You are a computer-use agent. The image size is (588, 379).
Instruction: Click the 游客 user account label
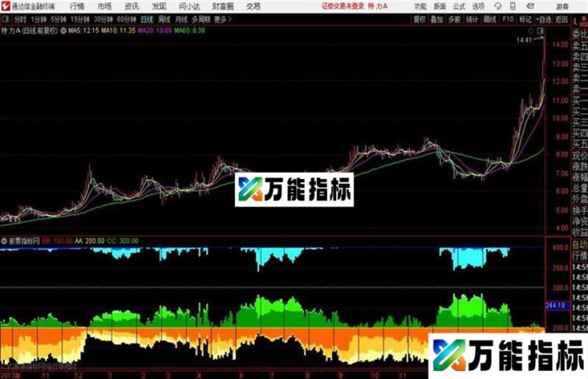click(562, 7)
